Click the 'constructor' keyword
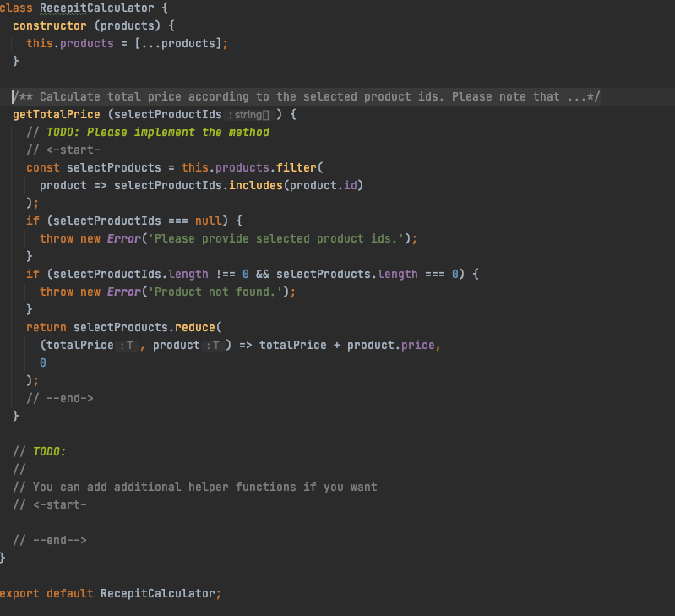The image size is (675, 616). pyautogui.click(x=50, y=26)
